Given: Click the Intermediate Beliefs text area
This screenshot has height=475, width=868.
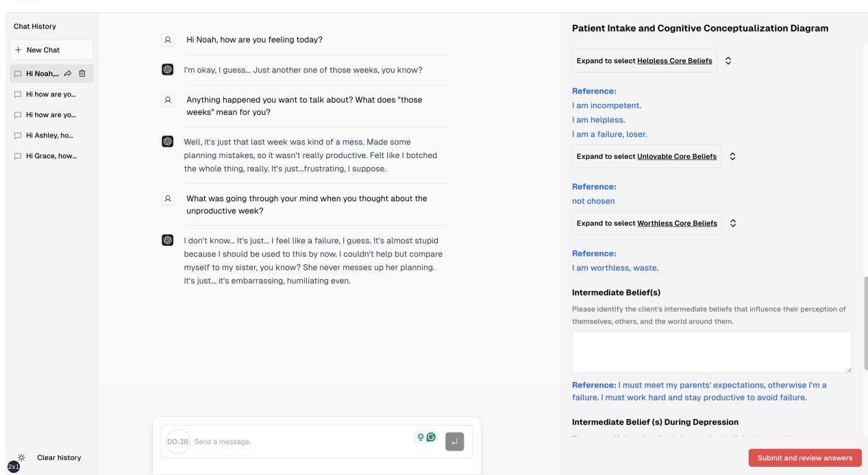Looking at the screenshot, I should (710, 351).
